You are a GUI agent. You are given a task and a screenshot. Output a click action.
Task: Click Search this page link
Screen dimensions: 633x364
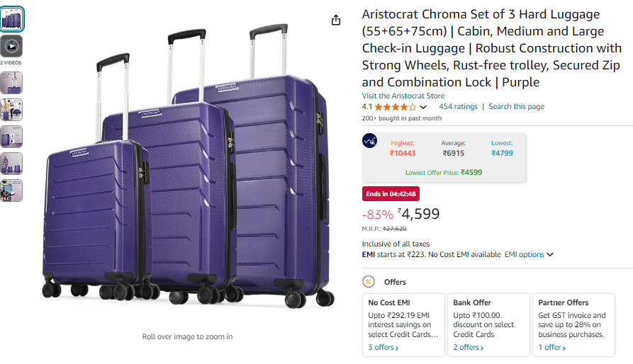pos(516,106)
